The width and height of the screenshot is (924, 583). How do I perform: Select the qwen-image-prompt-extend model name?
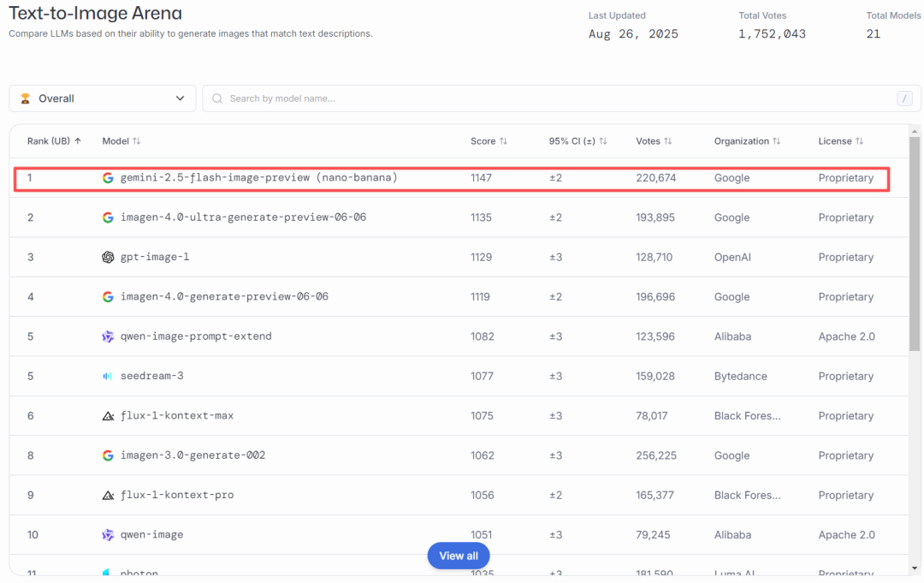tap(196, 336)
